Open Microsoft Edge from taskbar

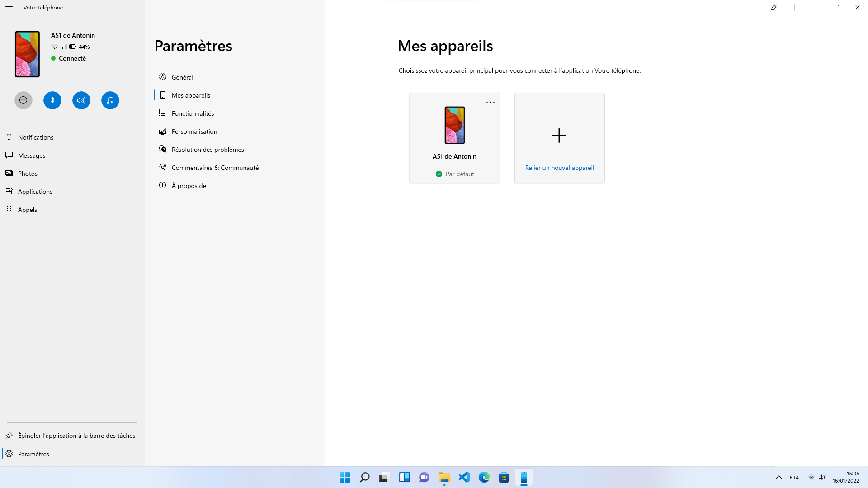[x=484, y=477]
